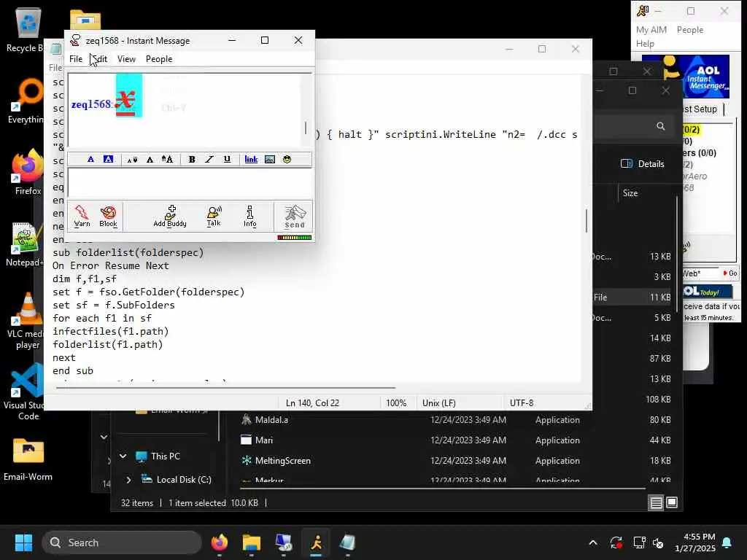Open the People menu in the AIM buddy list
The width and height of the screenshot is (747, 560).
coord(690,29)
